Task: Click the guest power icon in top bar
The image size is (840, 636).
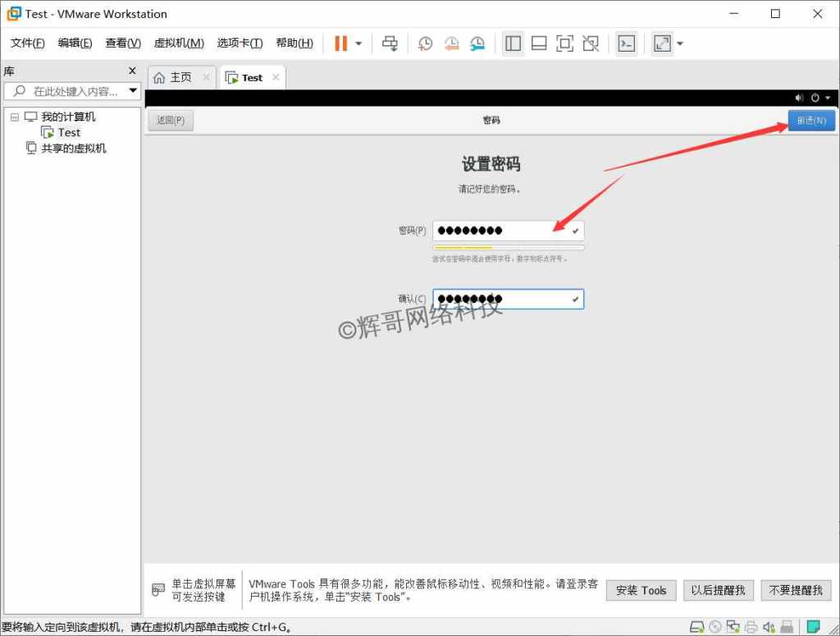Action: [815, 98]
